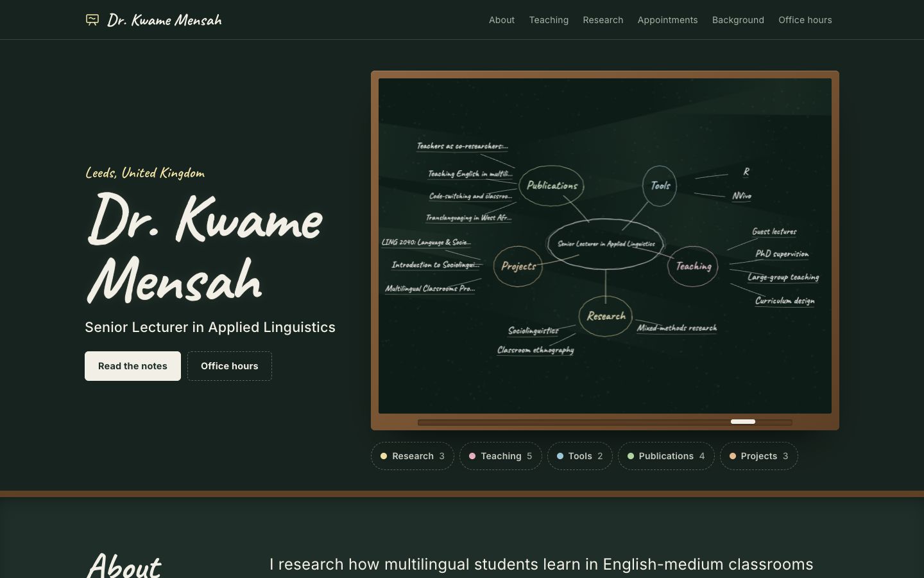
Task: Click the Read the notes button
Action: tap(133, 366)
